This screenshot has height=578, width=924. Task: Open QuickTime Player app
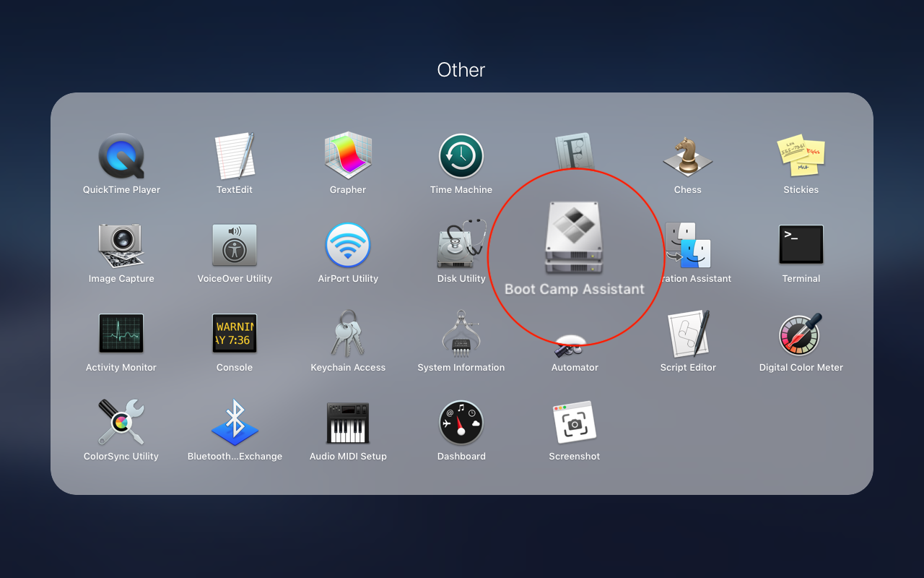coord(121,156)
